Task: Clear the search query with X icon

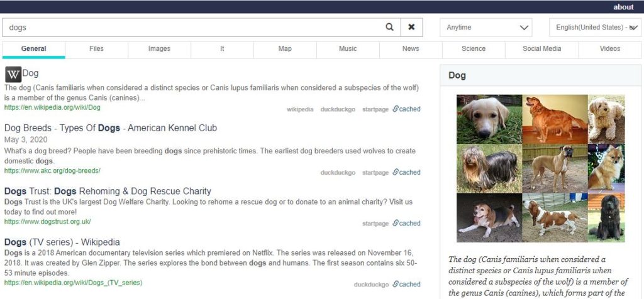Action: coord(411,27)
